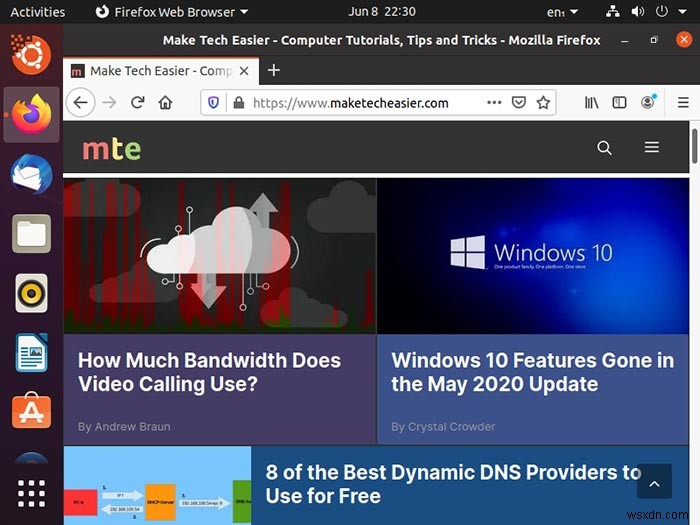This screenshot has height=525, width=700.
Task: Search the mte website
Action: tap(604, 148)
